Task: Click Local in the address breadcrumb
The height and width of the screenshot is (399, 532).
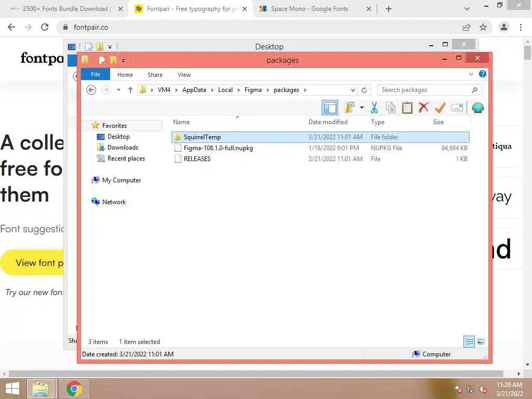Action: (x=225, y=90)
